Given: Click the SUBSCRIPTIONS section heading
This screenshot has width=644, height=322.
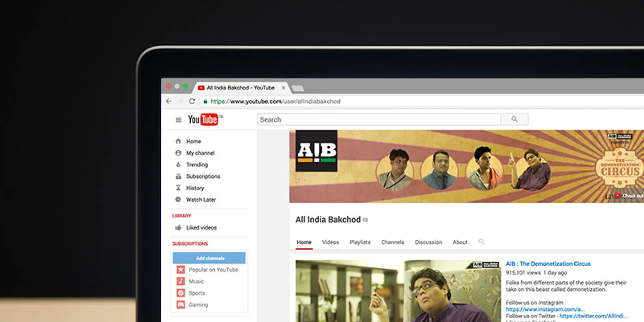Looking at the screenshot, I should tap(190, 244).
